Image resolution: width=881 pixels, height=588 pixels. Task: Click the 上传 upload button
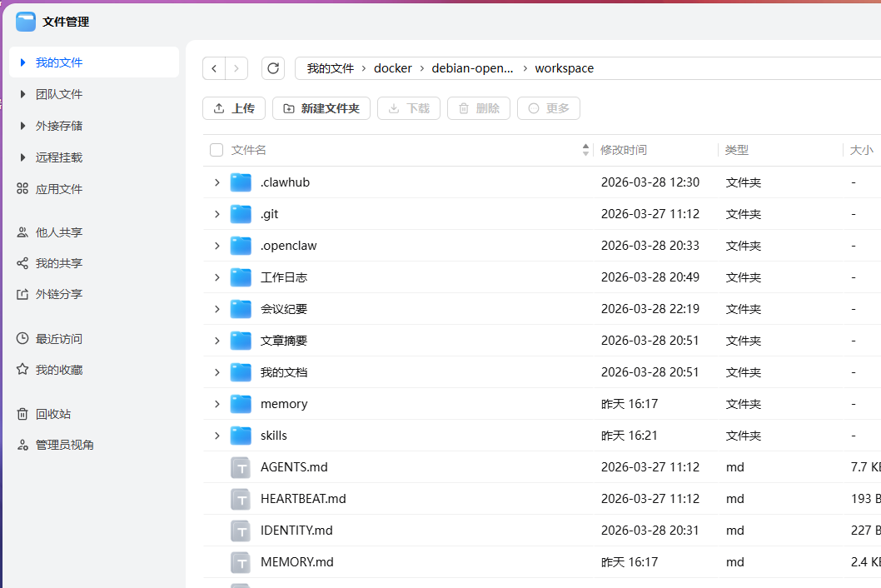coord(234,108)
